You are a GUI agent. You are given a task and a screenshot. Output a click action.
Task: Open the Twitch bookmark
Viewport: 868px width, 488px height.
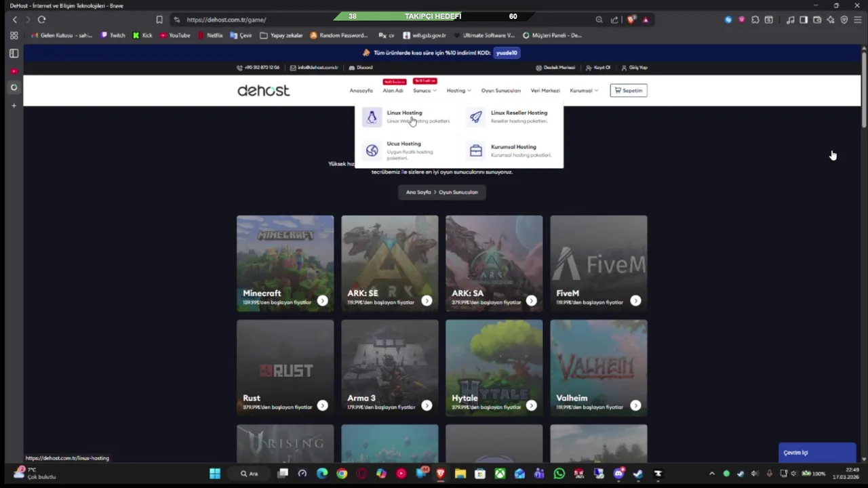[113, 35]
